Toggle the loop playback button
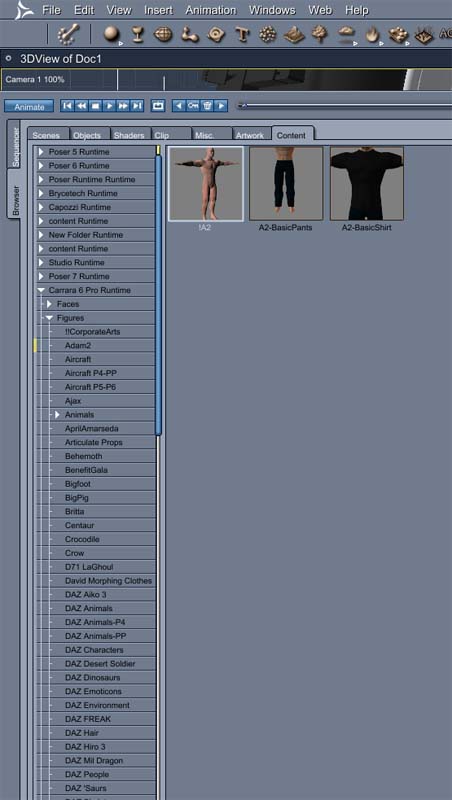 tap(158, 106)
